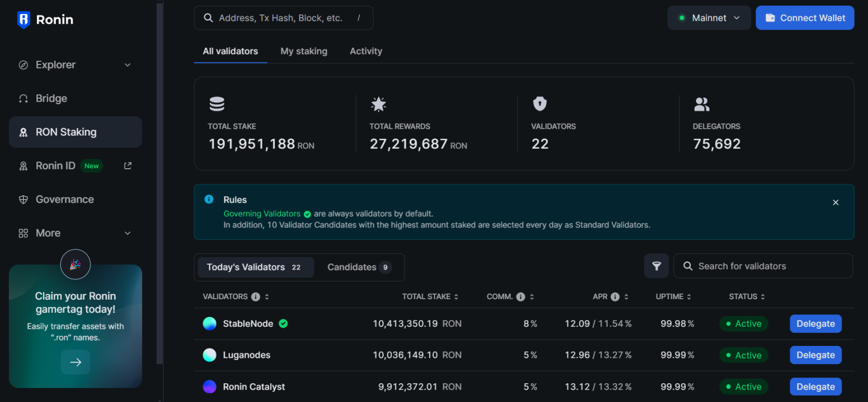The height and width of the screenshot is (402, 868).
Task: Select the Candidates tab
Action: pos(359,267)
